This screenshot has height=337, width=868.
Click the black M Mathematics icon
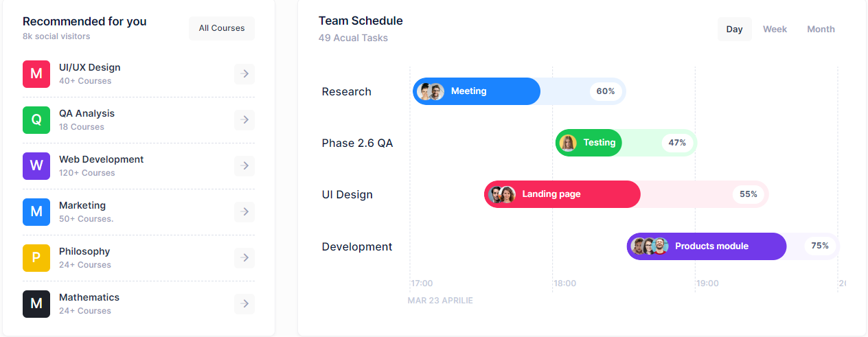click(36, 304)
